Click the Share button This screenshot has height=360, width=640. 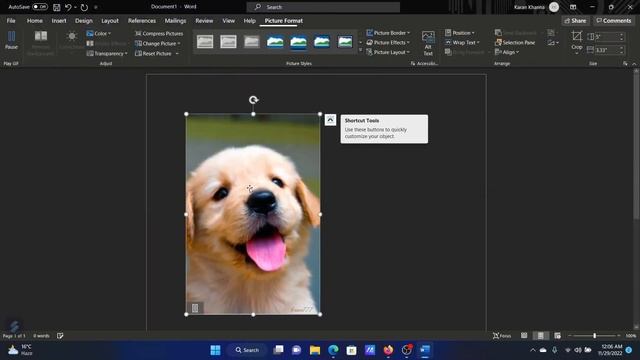tap(576, 21)
